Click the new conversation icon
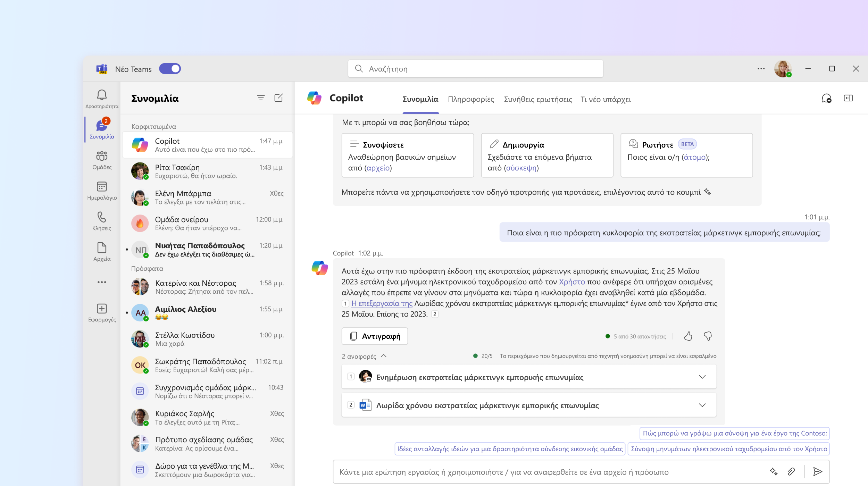The height and width of the screenshot is (486, 868). (x=278, y=98)
